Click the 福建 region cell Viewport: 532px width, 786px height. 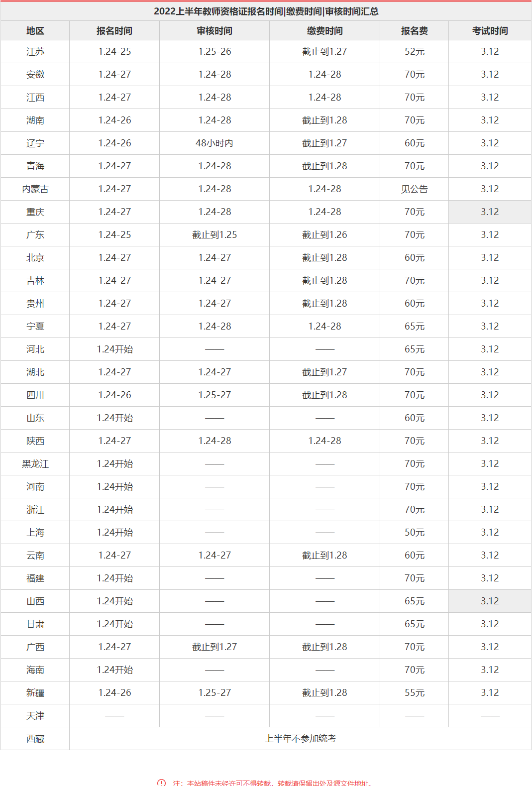pos(35,578)
